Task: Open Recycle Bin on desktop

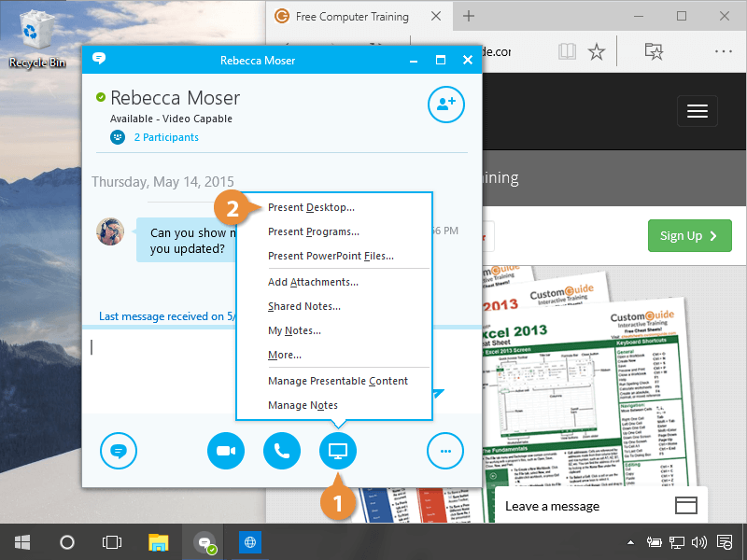Action: (x=37, y=39)
